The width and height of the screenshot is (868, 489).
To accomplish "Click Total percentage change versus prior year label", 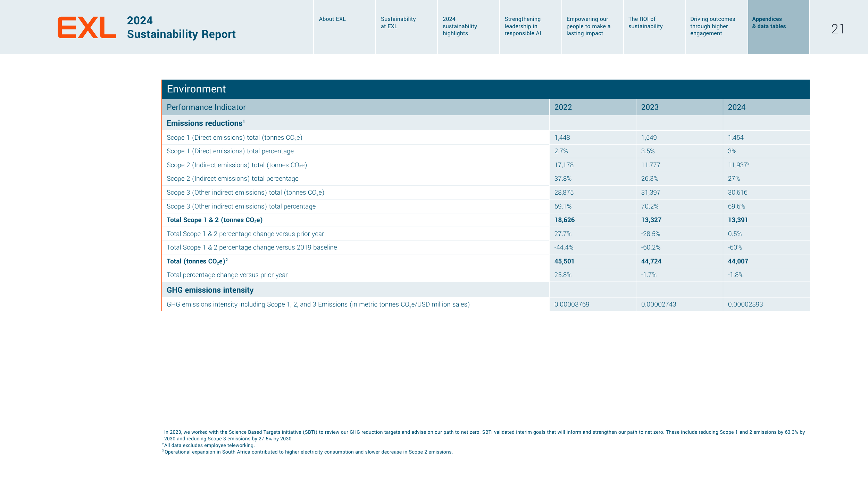I will [227, 275].
